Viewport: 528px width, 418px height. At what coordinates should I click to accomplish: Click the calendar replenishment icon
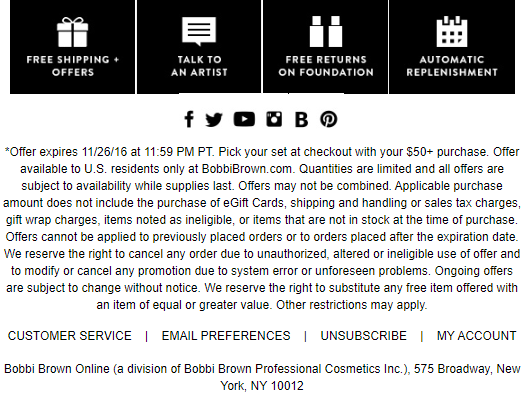pos(452,32)
